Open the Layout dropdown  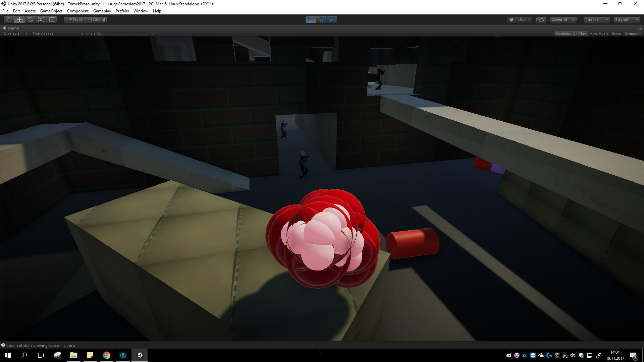[x=627, y=20]
